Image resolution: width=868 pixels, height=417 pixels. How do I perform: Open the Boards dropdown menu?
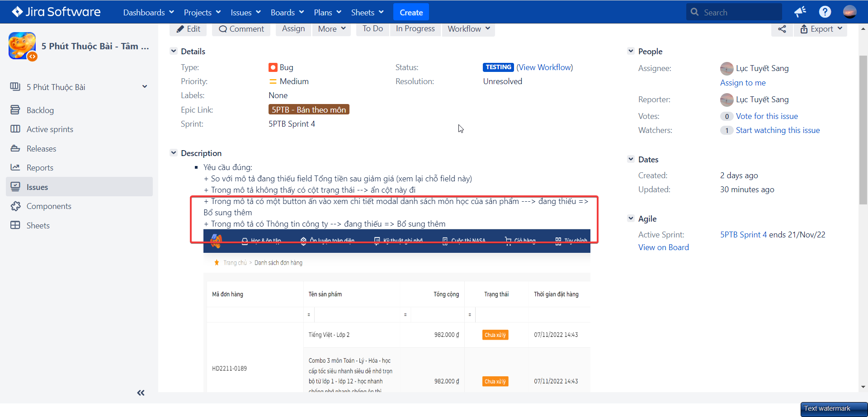[x=287, y=12]
